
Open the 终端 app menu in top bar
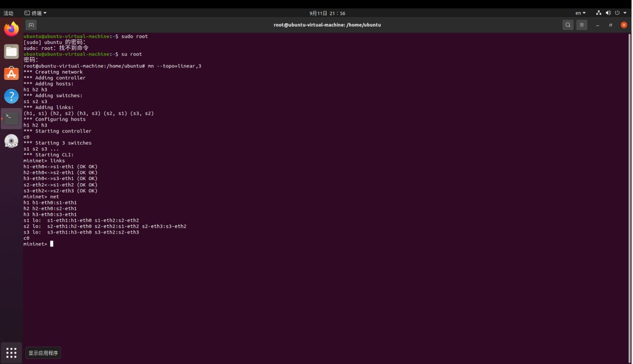coord(35,13)
